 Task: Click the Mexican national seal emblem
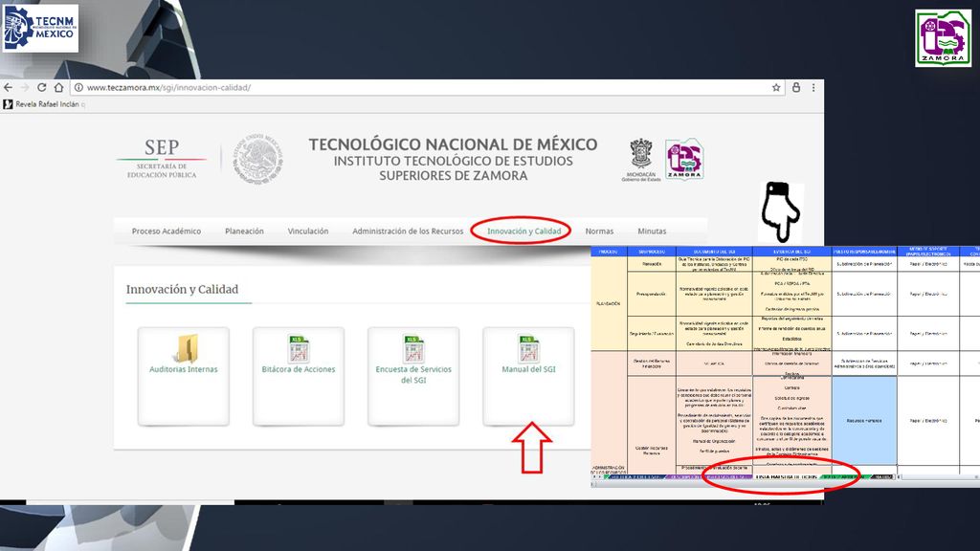click(x=257, y=159)
